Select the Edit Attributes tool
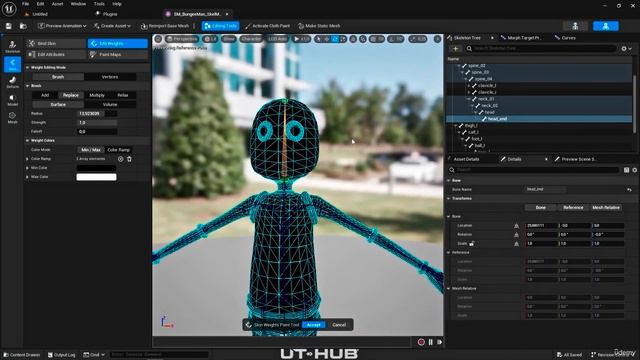 (x=56, y=54)
